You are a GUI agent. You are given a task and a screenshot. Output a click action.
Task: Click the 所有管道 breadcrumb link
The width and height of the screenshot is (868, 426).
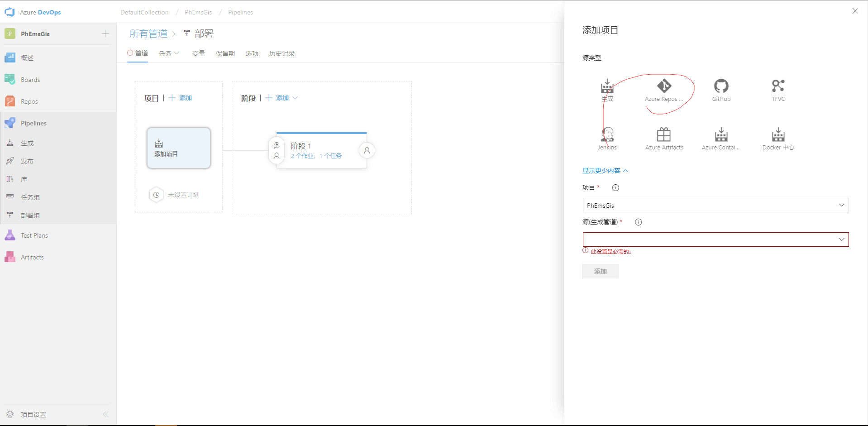pos(148,34)
